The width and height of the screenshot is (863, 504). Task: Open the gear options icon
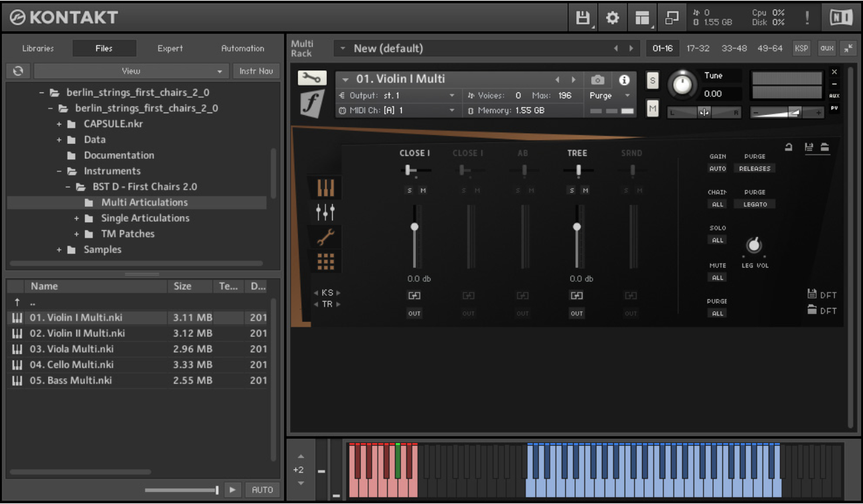point(612,18)
